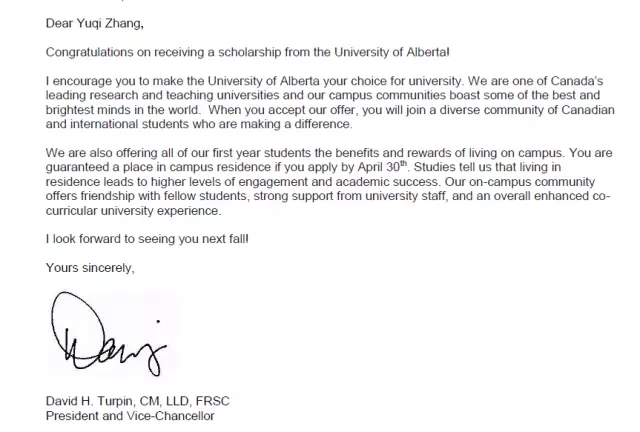Click the phrase "offers friendship with fellow students"

pyautogui.click(x=151, y=197)
